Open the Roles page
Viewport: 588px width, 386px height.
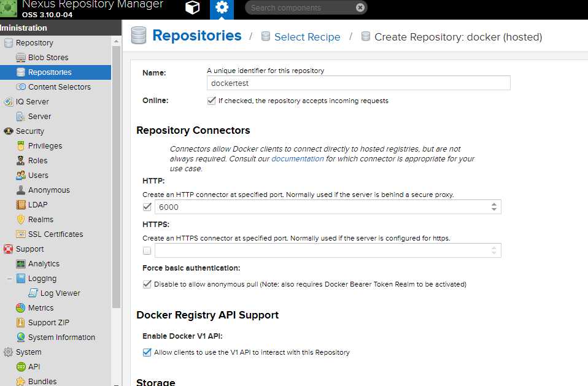point(37,160)
